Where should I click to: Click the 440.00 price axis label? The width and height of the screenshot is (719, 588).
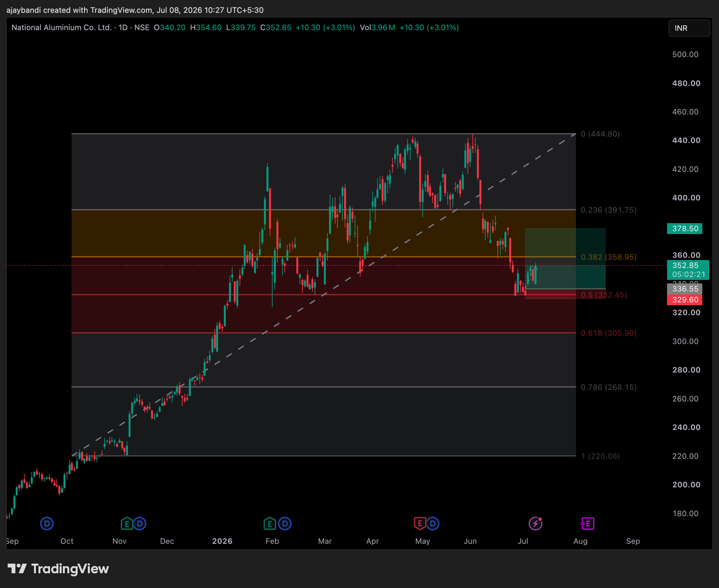(686, 140)
